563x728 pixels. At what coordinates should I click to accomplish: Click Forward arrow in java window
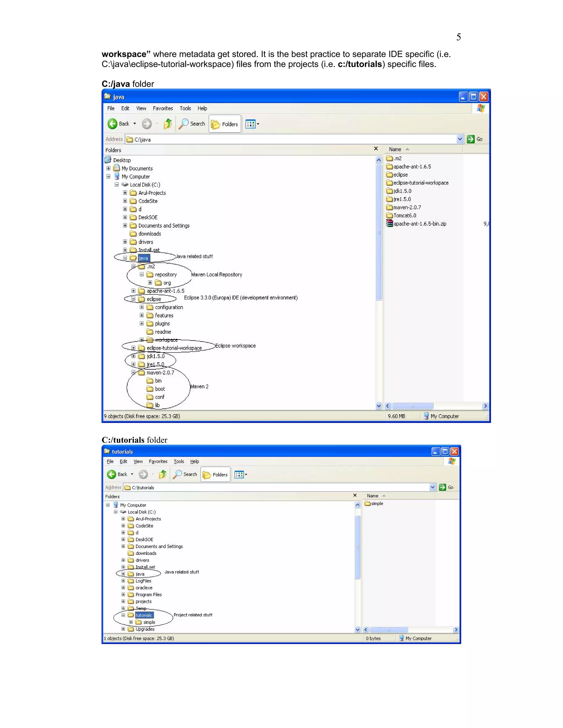(x=147, y=124)
